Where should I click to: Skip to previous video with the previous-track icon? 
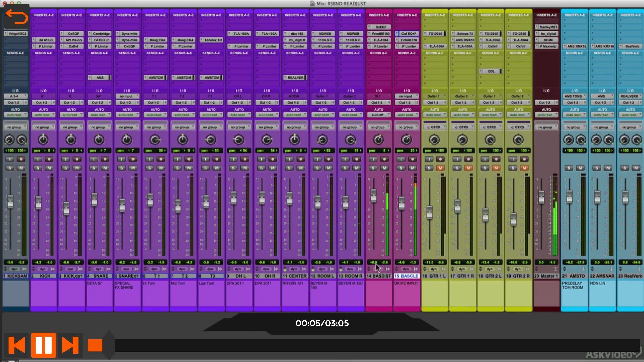(x=17, y=345)
